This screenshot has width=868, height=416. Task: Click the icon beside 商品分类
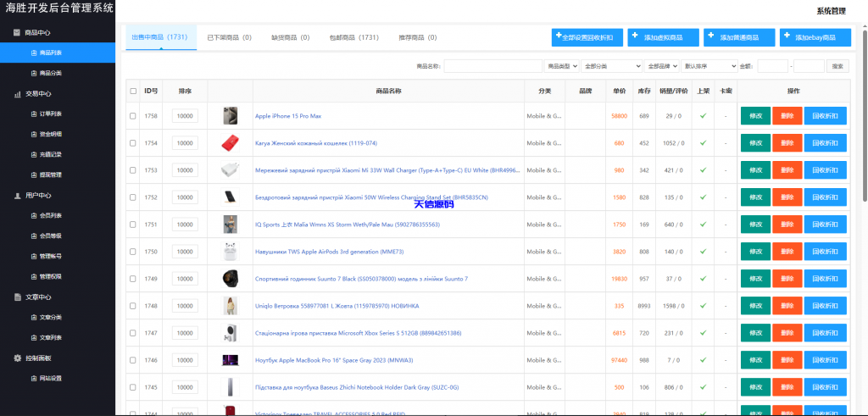point(34,73)
